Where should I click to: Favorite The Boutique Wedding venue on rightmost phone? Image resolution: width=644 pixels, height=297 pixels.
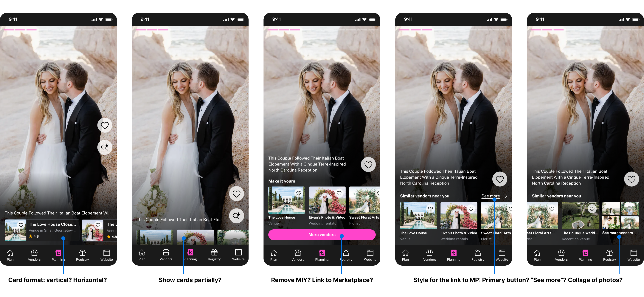[592, 209]
